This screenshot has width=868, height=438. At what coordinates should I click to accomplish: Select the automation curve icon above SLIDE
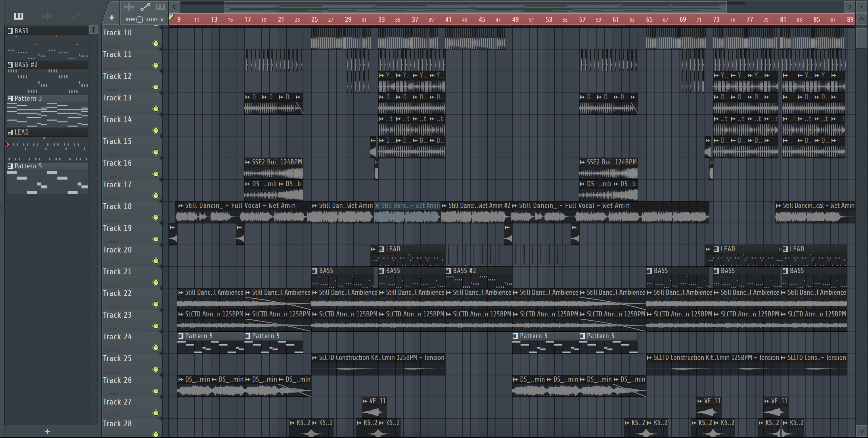[x=145, y=7]
